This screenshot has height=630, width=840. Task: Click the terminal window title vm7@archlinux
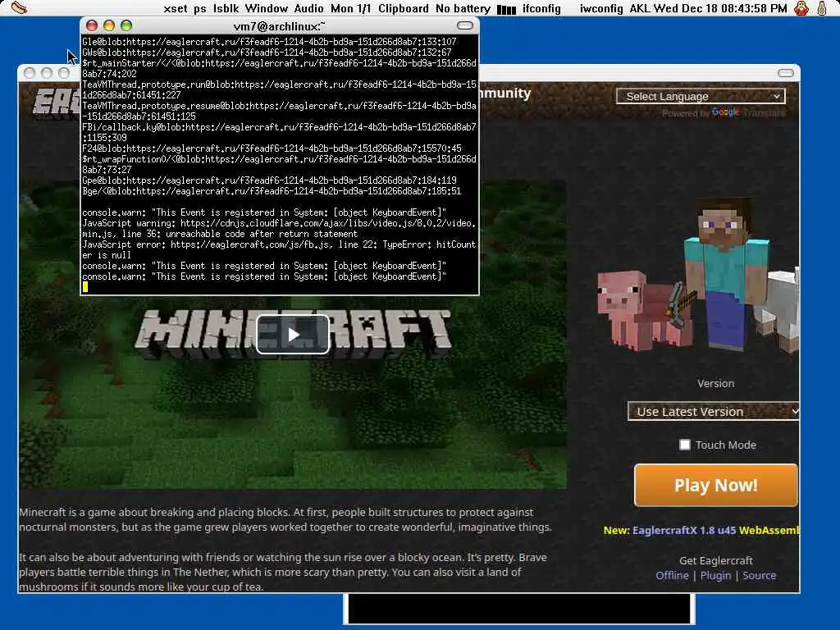click(x=279, y=25)
